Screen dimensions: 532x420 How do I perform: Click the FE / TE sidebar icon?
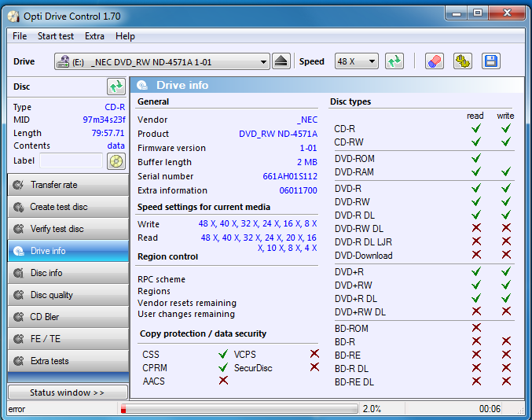[x=18, y=339]
